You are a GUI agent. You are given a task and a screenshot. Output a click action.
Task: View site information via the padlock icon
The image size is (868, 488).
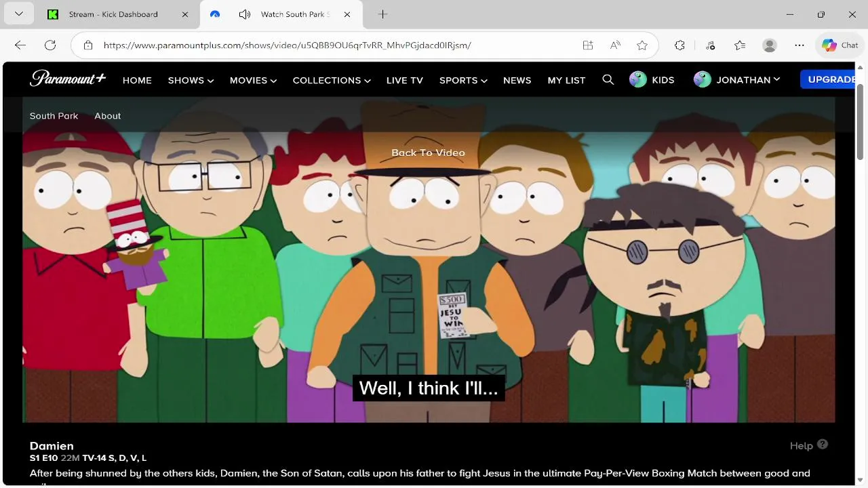88,45
